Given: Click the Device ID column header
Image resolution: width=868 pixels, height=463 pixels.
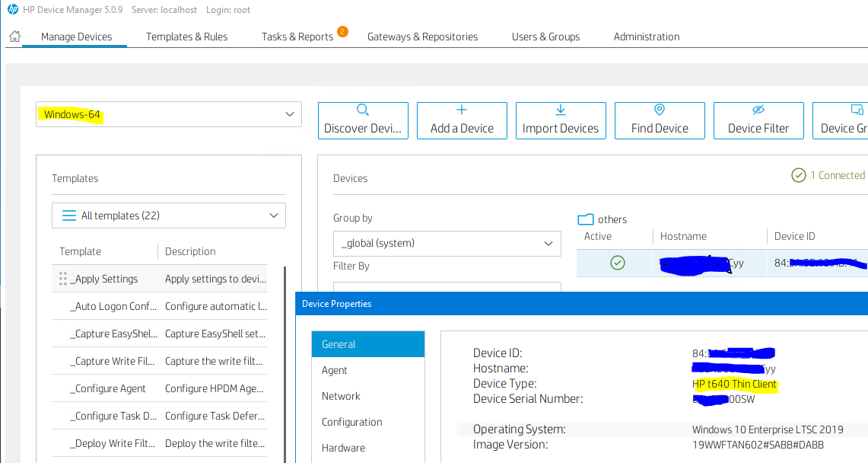Looking at the screenshot, I should click(794, 236).
